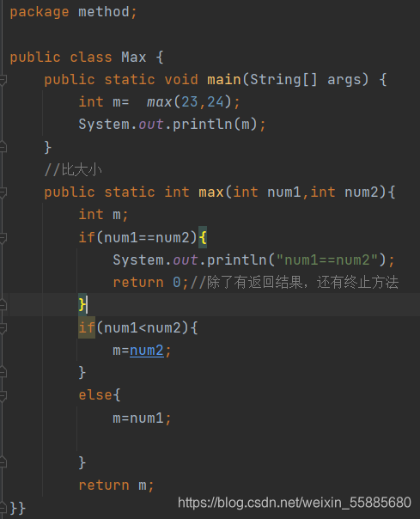Image resolution: width=420 pixels, height=519 pixels.
Task: Click class name 'Max'
Action: click(134, 58)
